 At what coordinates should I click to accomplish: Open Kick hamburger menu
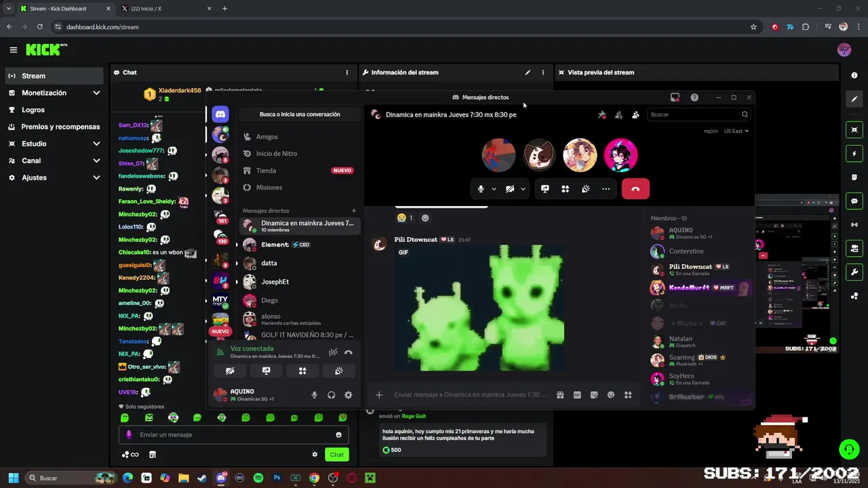(13, 49)
